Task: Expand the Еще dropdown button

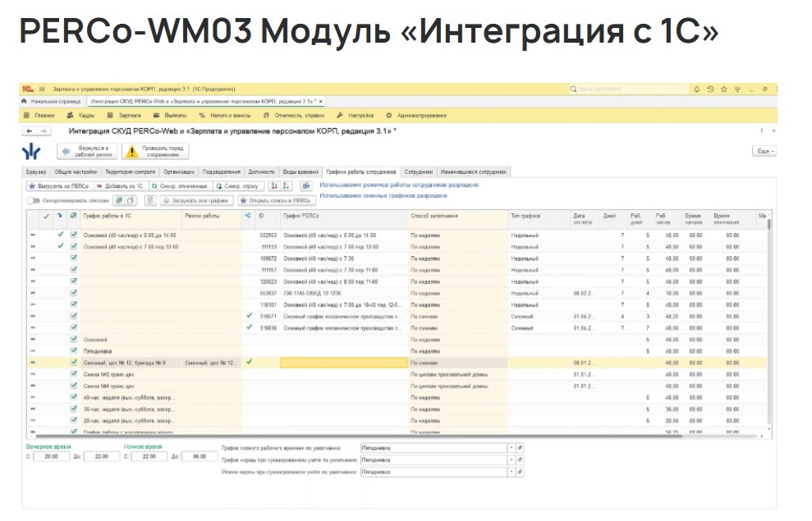Action: tap(764, 152)
